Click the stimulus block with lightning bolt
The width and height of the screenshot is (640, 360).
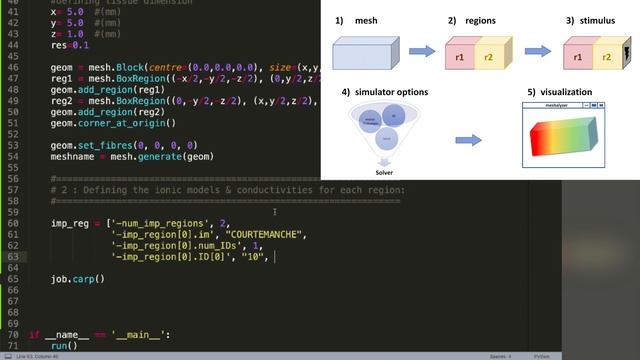597,53
